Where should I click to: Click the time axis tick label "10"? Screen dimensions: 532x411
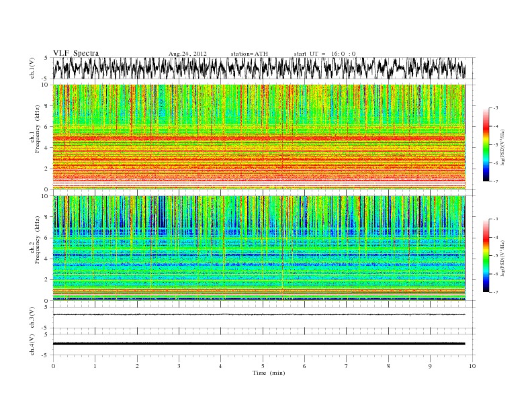click(x=472, y=366)
